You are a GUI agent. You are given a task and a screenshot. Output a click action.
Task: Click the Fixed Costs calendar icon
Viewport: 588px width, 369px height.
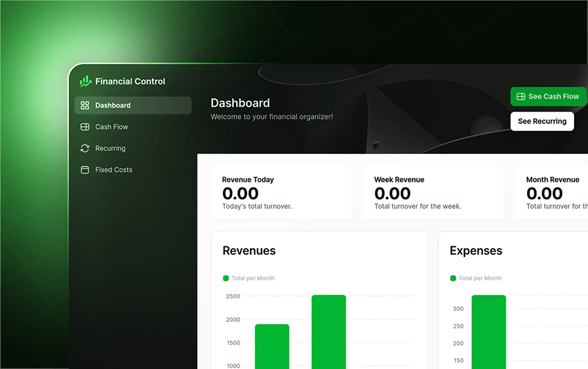point(85,170)
